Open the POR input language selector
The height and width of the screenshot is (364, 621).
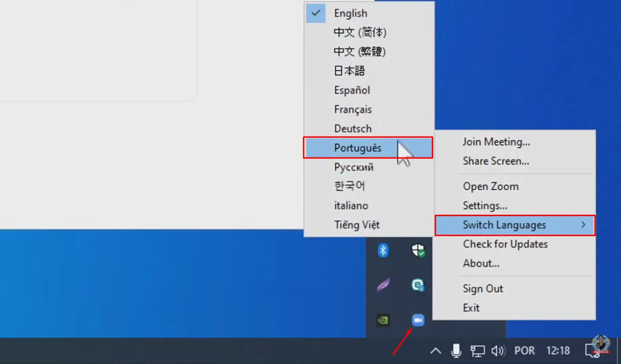(524, 350)
